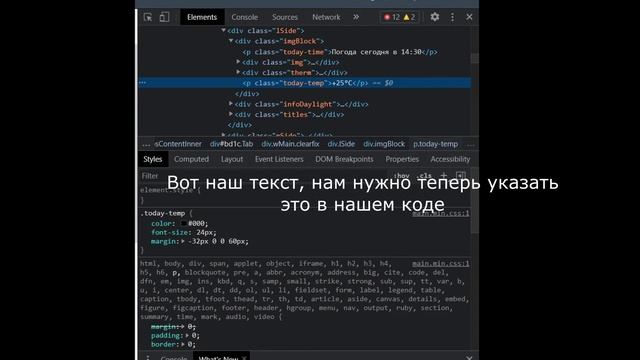Close the DevTools panel
The image size is (640, 360).
[x=469, y=17]
